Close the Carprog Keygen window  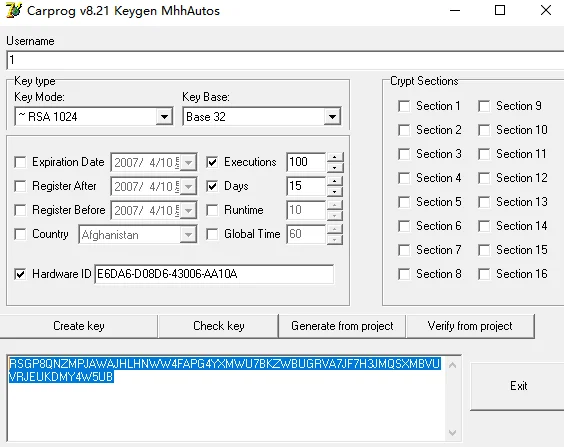click(546, 10)
